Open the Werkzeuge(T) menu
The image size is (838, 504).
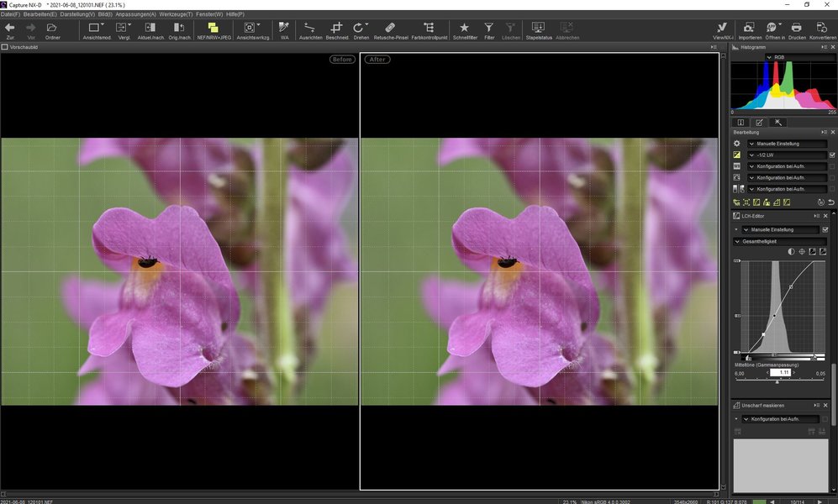[177, 14]
